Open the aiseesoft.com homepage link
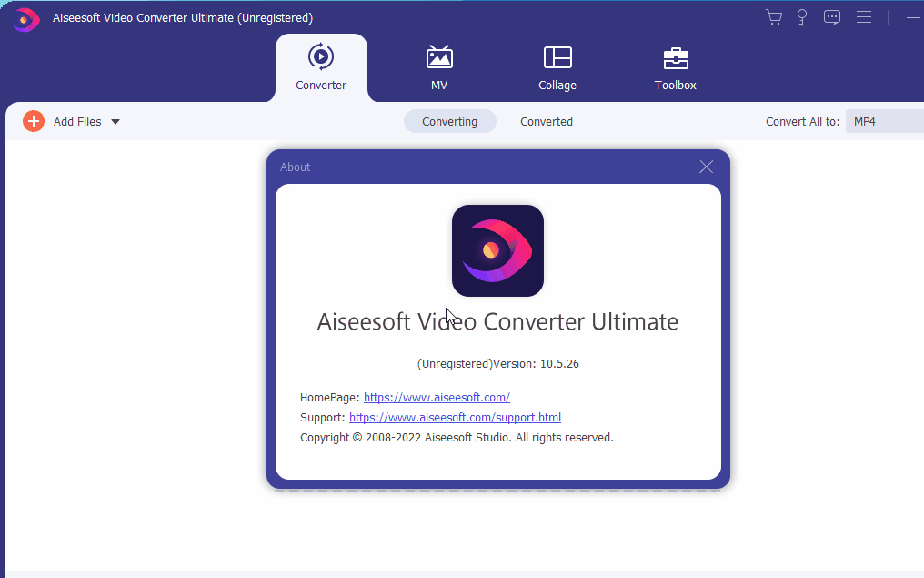Image resolution: width=924 pixels, height=578 pixels. point(437,398)
